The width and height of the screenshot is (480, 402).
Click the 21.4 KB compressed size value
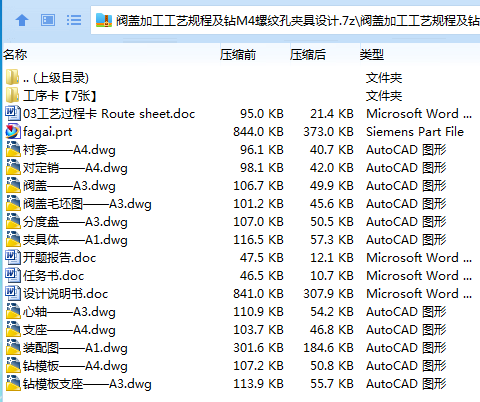point(332,114)
